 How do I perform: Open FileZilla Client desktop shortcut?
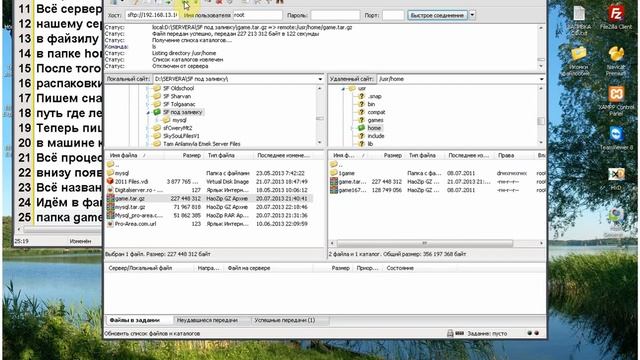point(616,17)
